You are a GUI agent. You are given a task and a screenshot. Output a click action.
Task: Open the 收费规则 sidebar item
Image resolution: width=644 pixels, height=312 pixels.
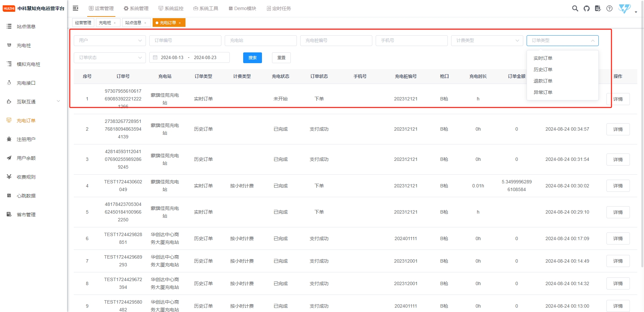(x=34, y=177)
